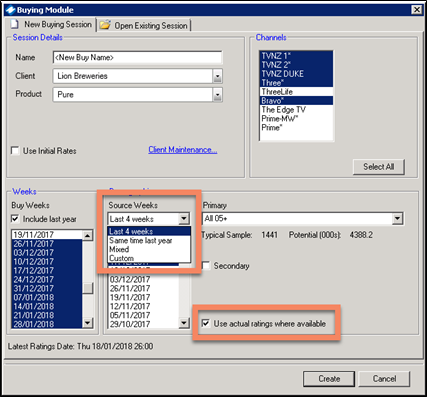The height and width of the screenshot is (397, 427).
Task: Select buy week 17/12/2017
Action: [x=47, y=271]
